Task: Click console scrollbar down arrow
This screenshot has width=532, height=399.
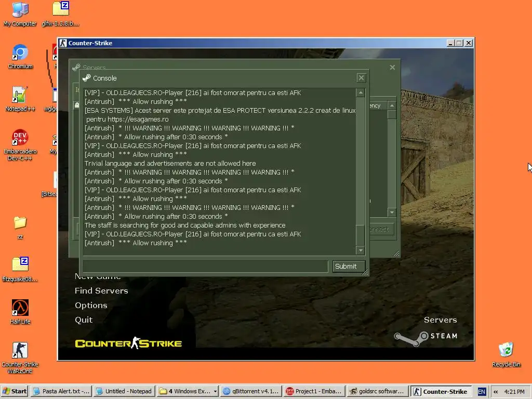Action: click(361, 250)
